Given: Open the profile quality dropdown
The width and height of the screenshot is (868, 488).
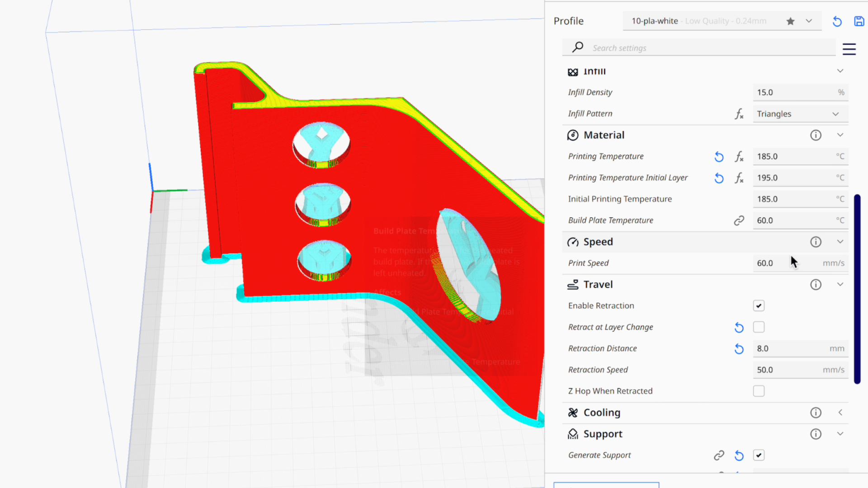Looking at the screenshot, I should tap(808, 21).
